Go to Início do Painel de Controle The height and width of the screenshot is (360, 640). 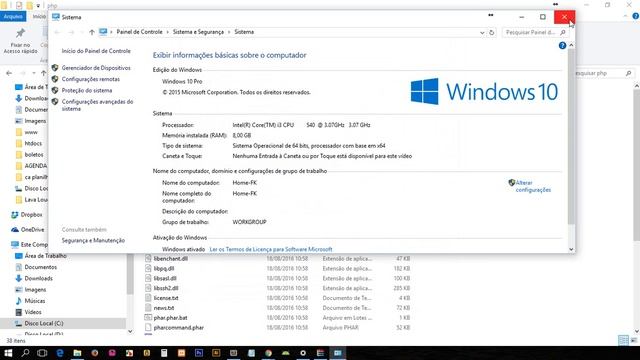tap(96, 51)
